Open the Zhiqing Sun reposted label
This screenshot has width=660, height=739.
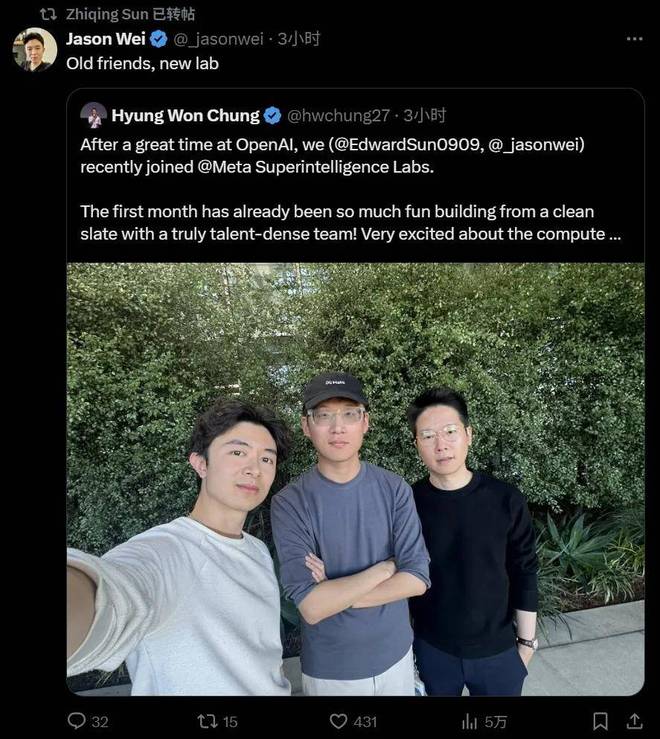coord(130,13)
